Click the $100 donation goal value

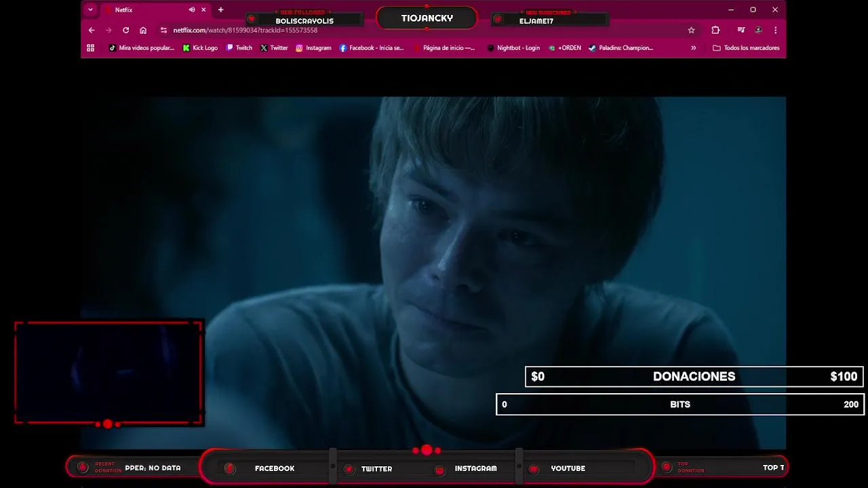tap(844, 376)
